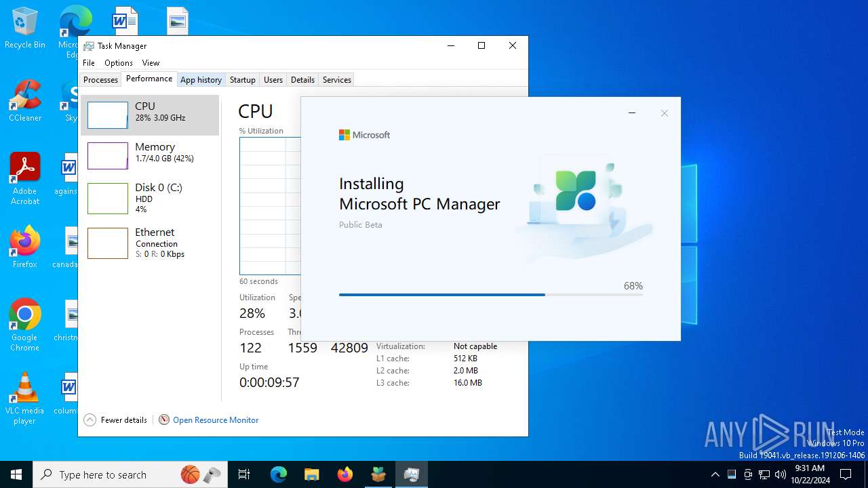The image size is (868, 488).
Task: Show hidden system tray icons
Action: click(715, 474)
